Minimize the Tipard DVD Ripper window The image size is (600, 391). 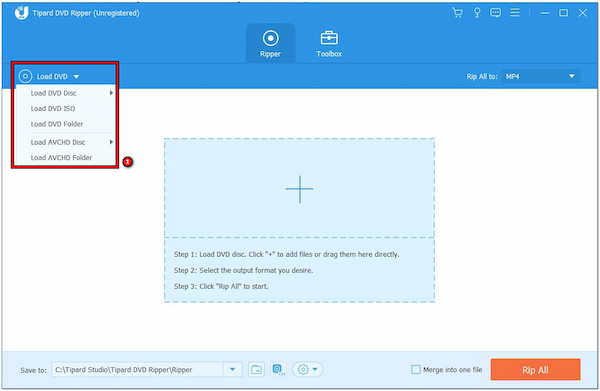pyautogui.click(x=545, y=13)
